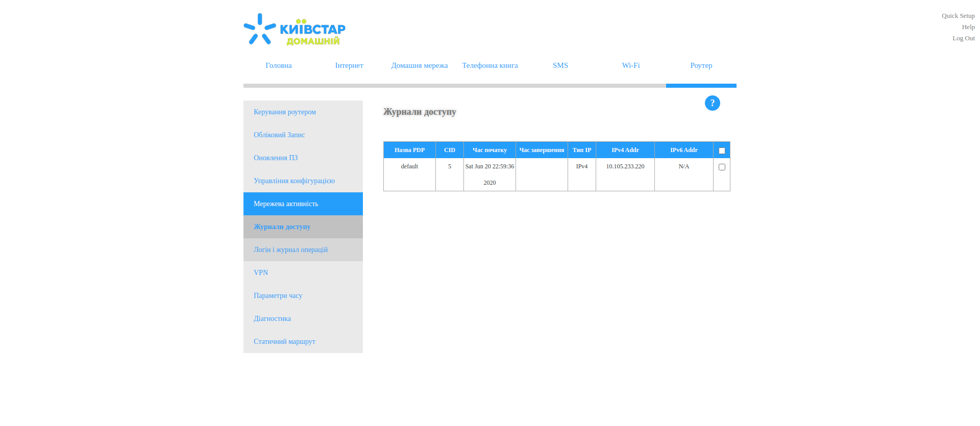980x426 pixels.
Task: Open the Телефонна книга tab
Action: [489, 65]
